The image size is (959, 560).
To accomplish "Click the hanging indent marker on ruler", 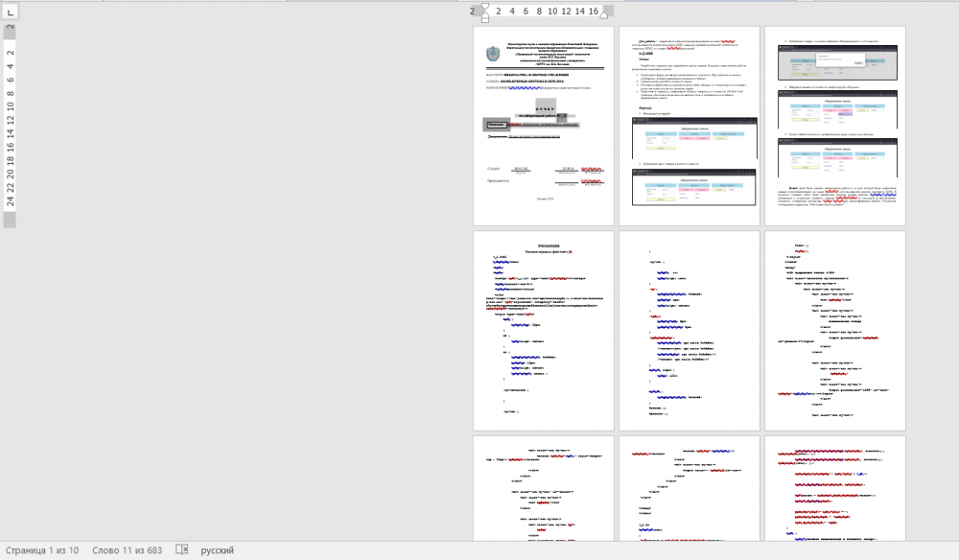I will [x=484, y=13].
